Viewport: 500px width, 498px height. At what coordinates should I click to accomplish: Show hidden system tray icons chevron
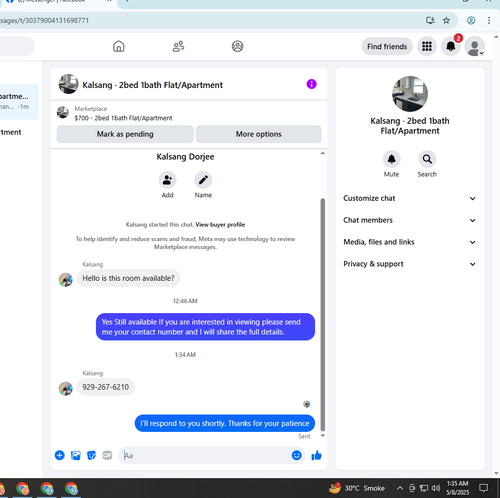400,488
